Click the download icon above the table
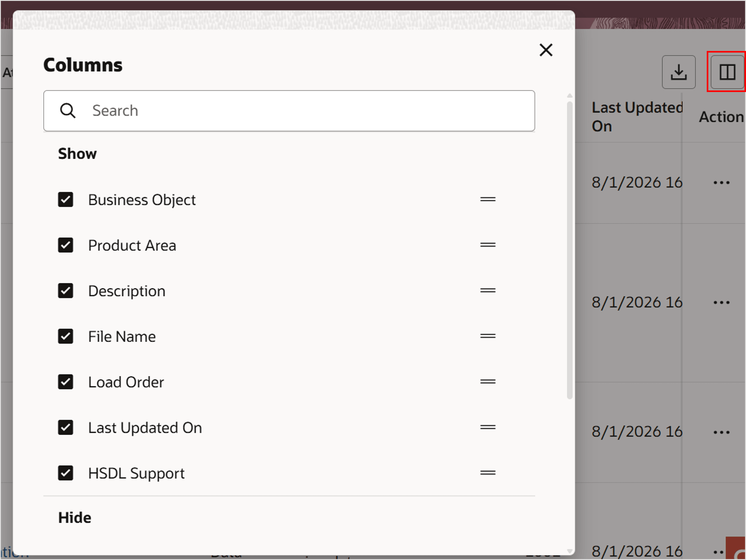Viewport: 746px width, 560px height. coord(679,71)
